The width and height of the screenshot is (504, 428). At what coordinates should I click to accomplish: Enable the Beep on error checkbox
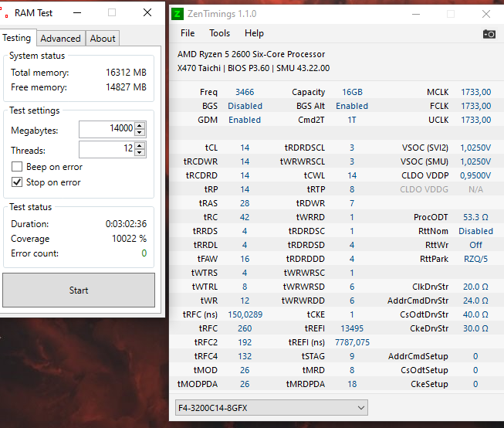tap(17, 167)
